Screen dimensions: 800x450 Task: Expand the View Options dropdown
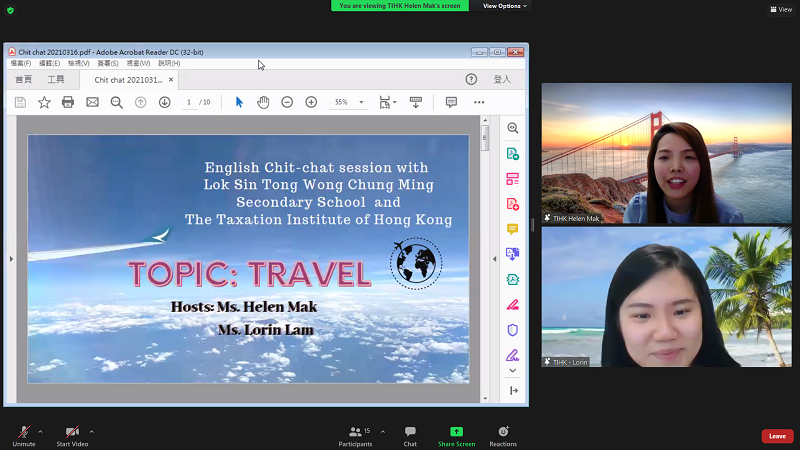[504, 6]
